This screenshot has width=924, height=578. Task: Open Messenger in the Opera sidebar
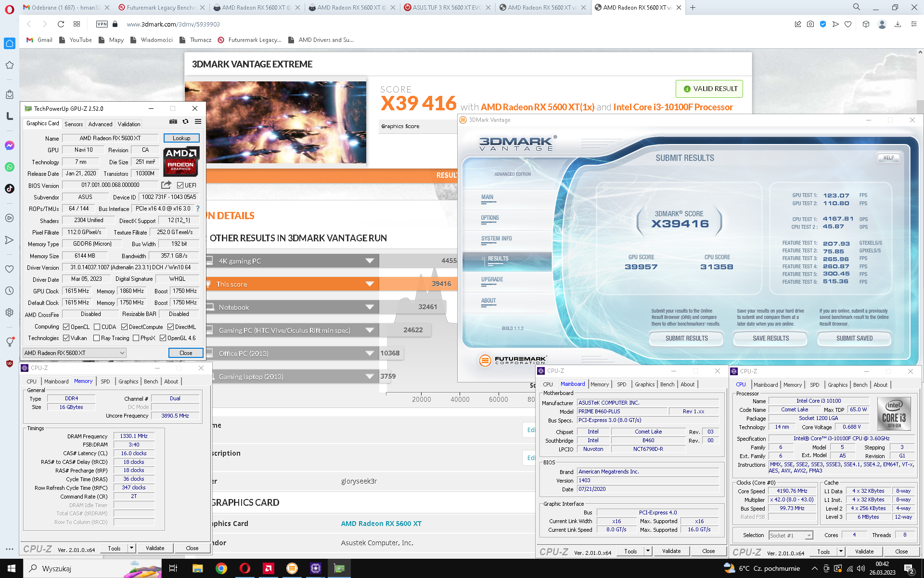(x=10, y=145)
